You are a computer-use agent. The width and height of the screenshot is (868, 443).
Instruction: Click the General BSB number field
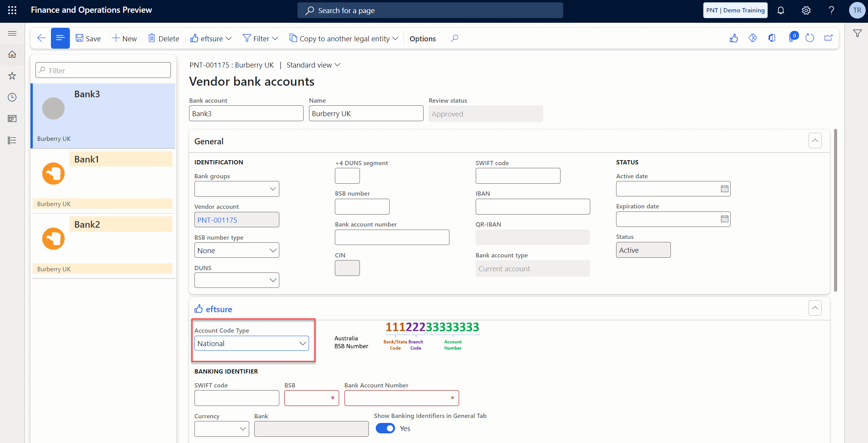362,206
